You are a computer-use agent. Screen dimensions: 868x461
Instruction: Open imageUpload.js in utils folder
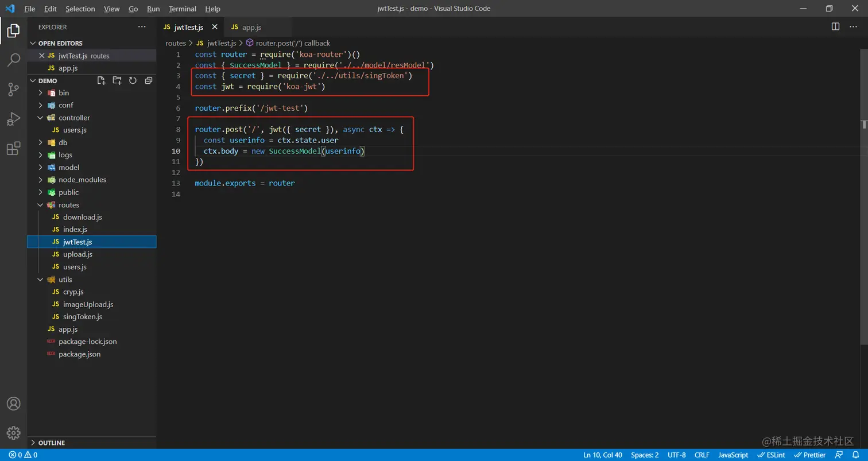pyautogui.click(x=92, y=304)
